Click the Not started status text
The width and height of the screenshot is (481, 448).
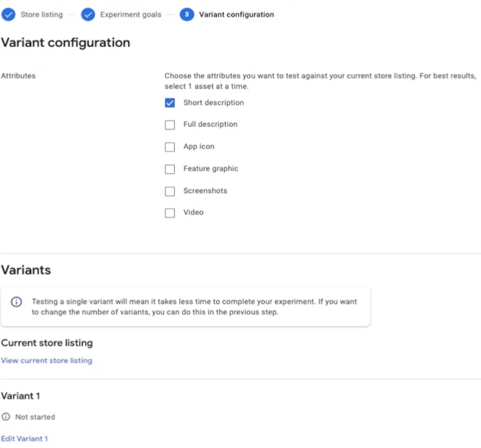pyautogui.click(x=35, y=417)
